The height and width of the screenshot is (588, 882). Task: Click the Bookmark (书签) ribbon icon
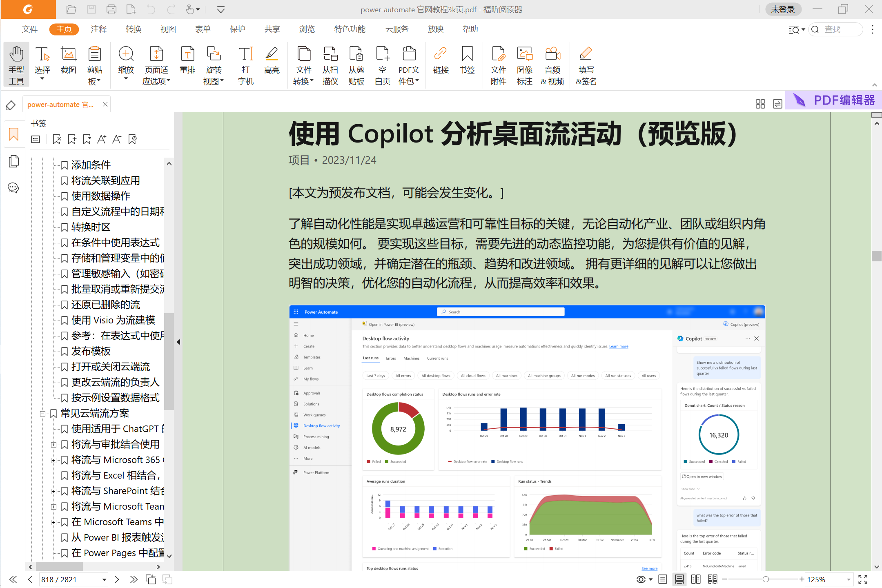click(x=467, y=60)
